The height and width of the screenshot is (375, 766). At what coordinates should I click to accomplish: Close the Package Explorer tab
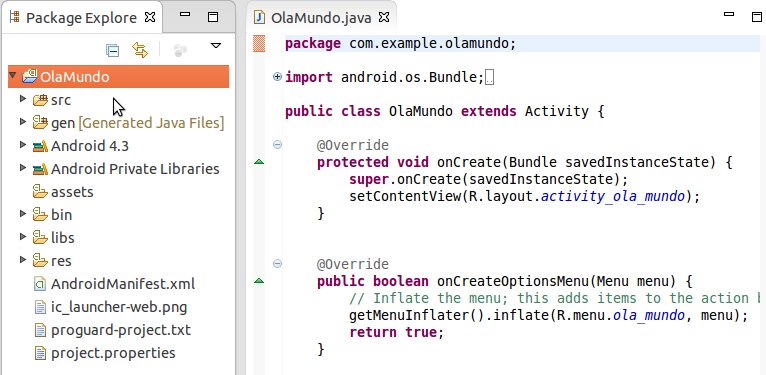(x=150, y=18)
